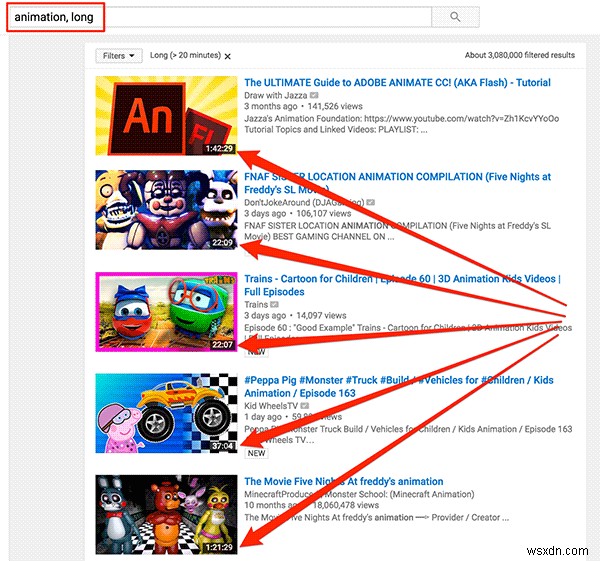Click the NEW badge under the Peppa Pig video

256,453
